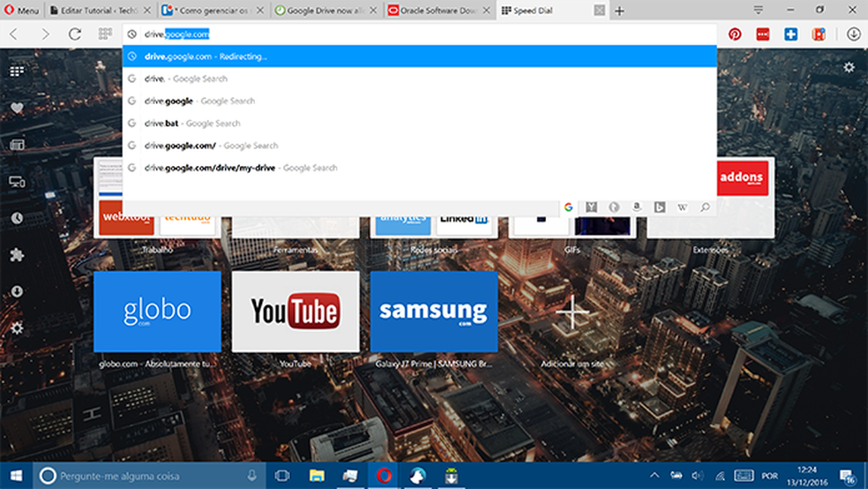Open the Pinterest extension
Viewport: 868px width, 489px height.
pos(735,34)
